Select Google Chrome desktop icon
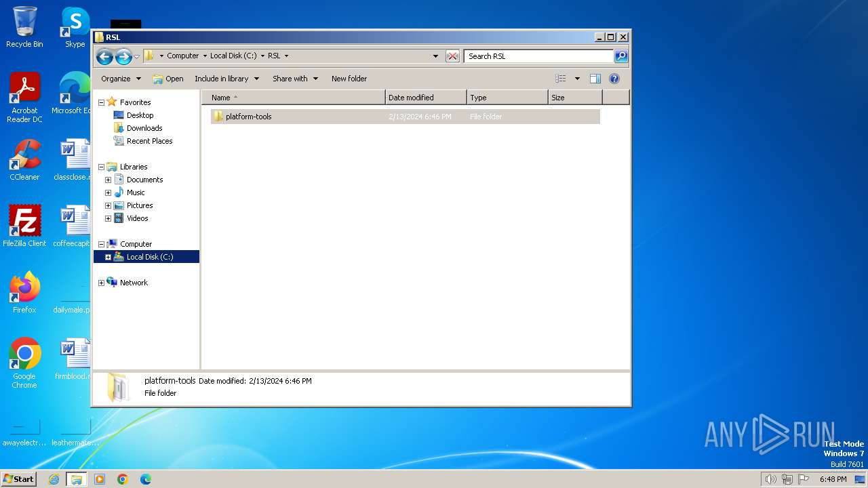 tap(24, 363)
